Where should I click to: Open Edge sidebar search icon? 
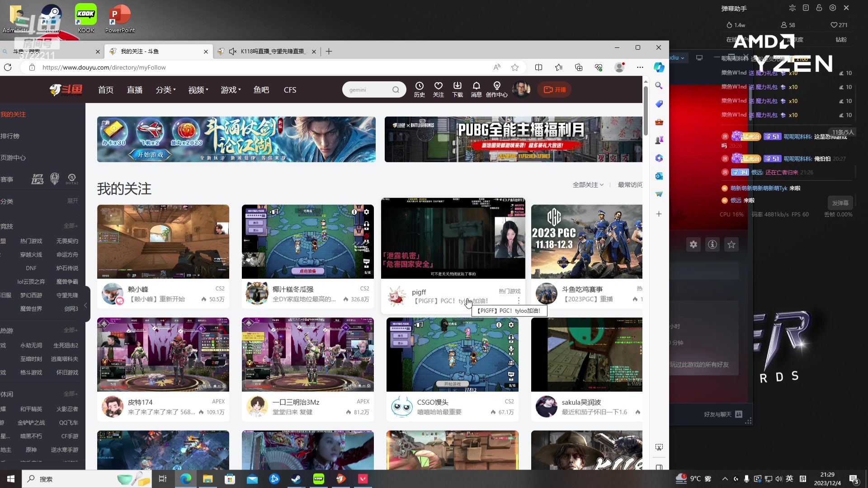click(x=659, y=85)
